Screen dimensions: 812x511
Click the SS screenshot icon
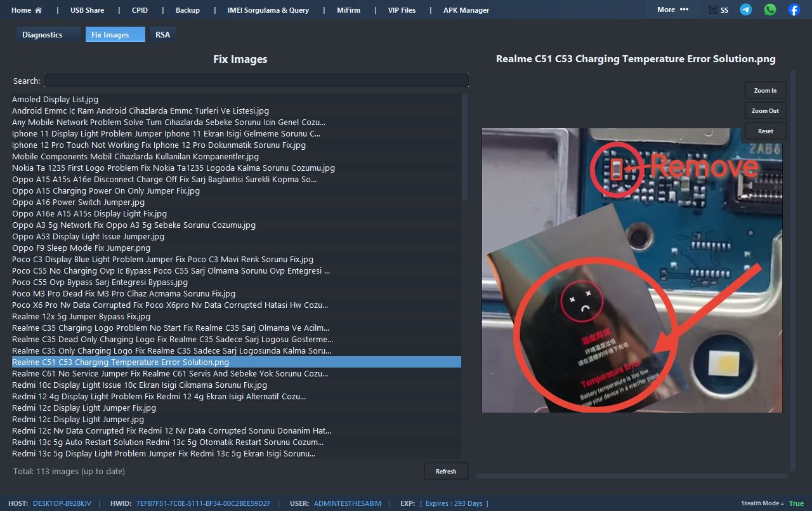718,10
